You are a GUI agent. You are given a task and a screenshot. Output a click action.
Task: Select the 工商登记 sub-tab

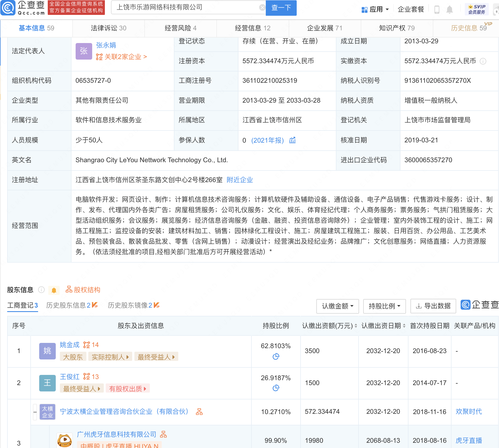pyautogui.click(x=22, y=305)
